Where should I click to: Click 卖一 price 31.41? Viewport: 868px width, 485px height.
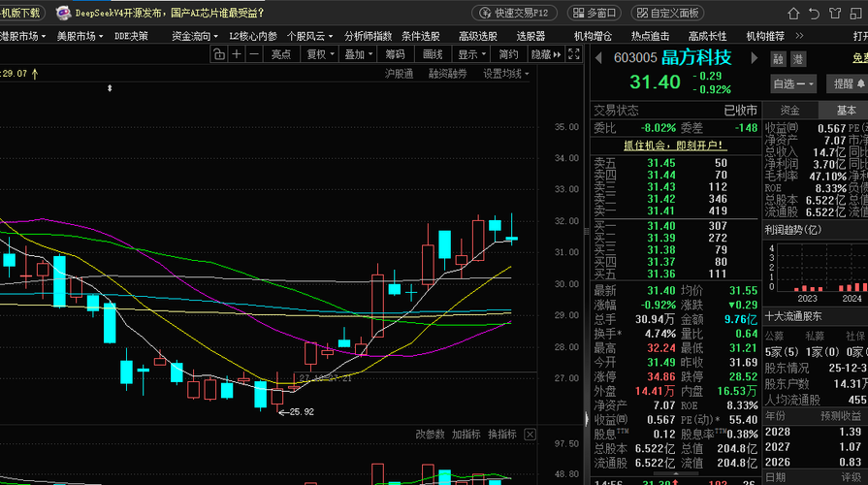pos(661,210)
